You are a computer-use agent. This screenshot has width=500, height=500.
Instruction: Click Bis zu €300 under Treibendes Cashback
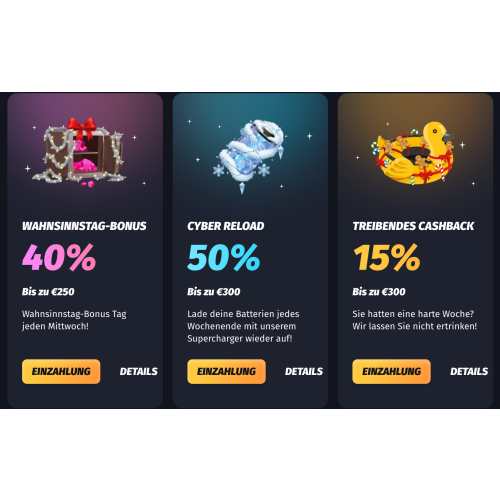379,292
